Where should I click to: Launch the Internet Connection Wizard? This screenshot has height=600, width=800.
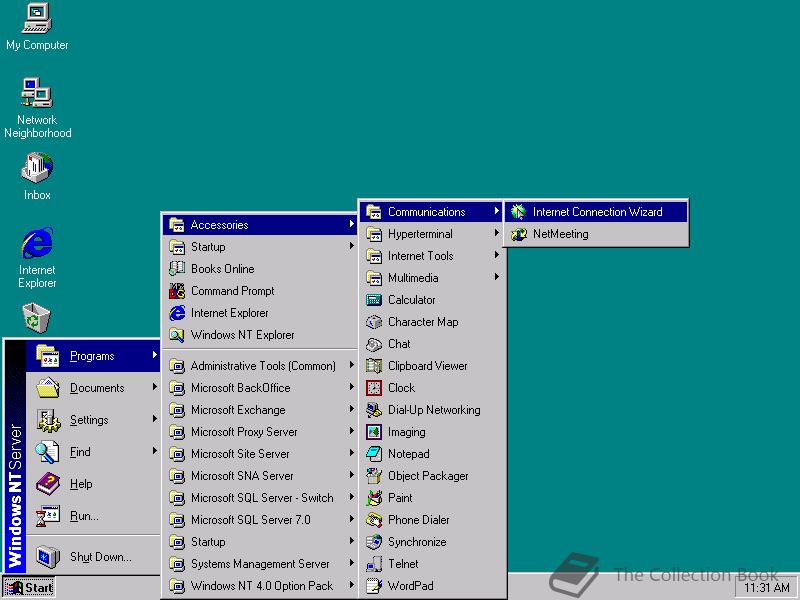[595, 211]
